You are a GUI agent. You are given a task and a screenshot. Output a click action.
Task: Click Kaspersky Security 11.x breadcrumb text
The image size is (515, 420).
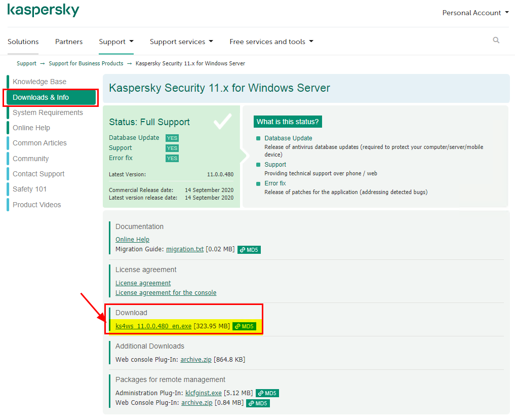tap(190, 63)
